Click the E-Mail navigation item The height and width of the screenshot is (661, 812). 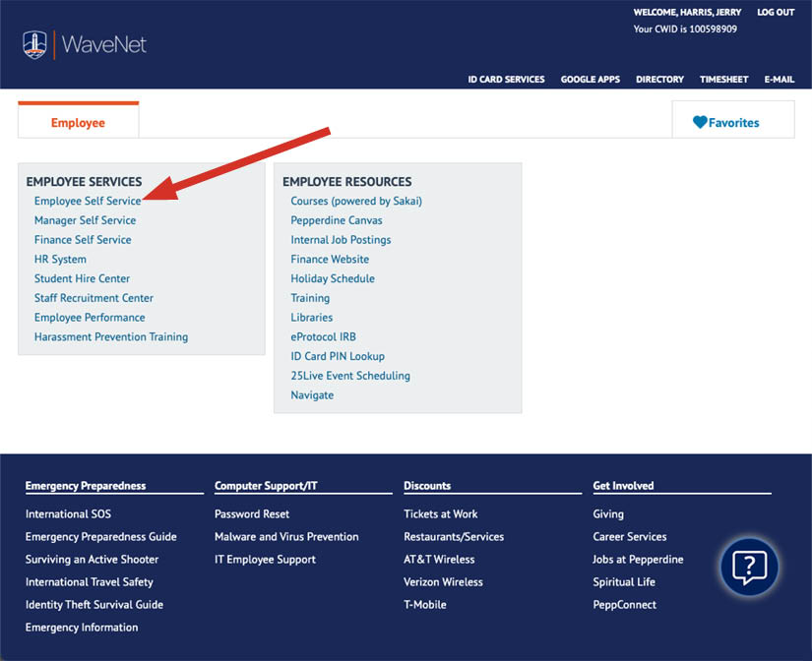coord(779,80)
